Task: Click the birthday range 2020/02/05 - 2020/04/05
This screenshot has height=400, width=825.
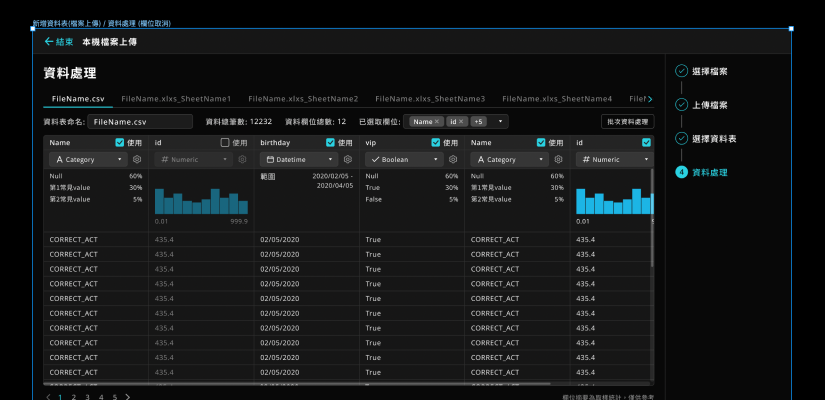Action: 333,181
